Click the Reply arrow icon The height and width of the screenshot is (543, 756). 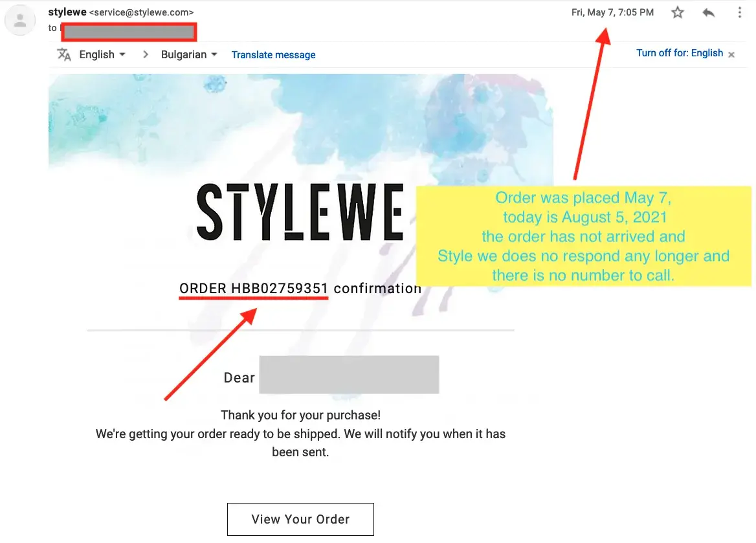[709, 12]
